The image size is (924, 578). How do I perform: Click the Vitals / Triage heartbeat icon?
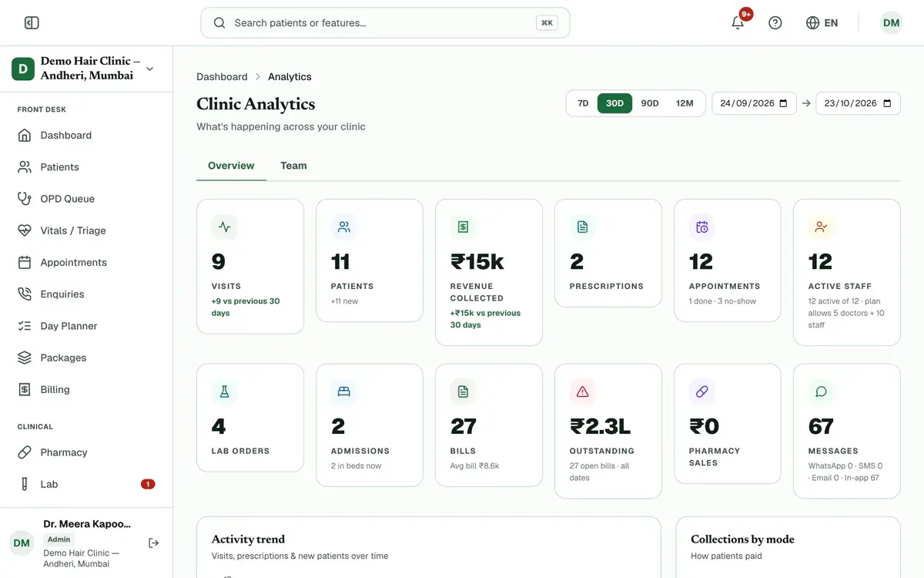click(x=25, y=230)
